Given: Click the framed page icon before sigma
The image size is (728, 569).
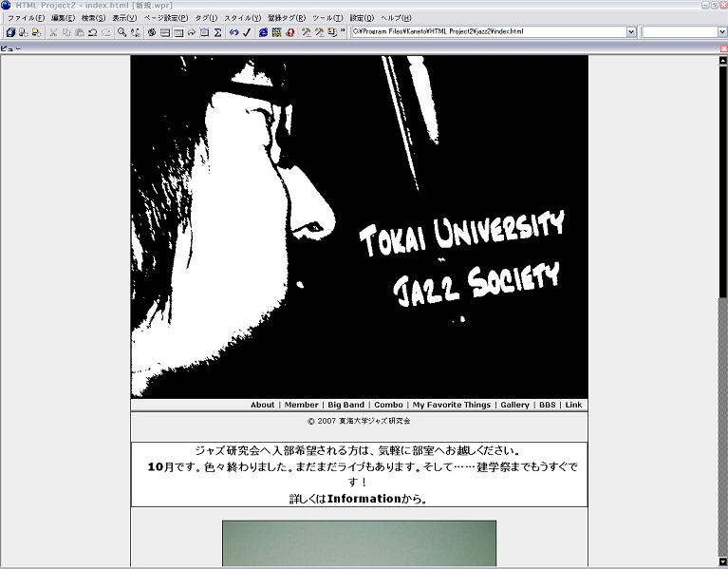Looking at the screenshot, I should [204, 32].
